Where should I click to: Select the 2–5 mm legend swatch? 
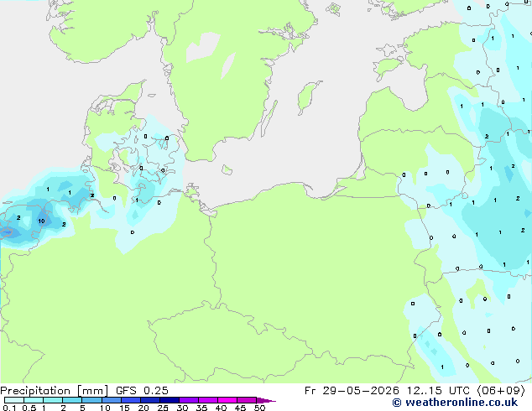72,400
